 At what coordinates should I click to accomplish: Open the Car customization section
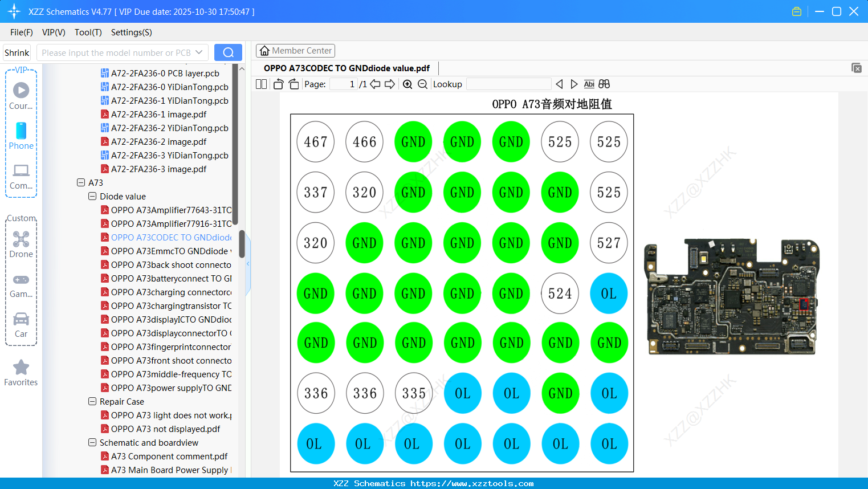pyautogui.click(x=21, y=319)
